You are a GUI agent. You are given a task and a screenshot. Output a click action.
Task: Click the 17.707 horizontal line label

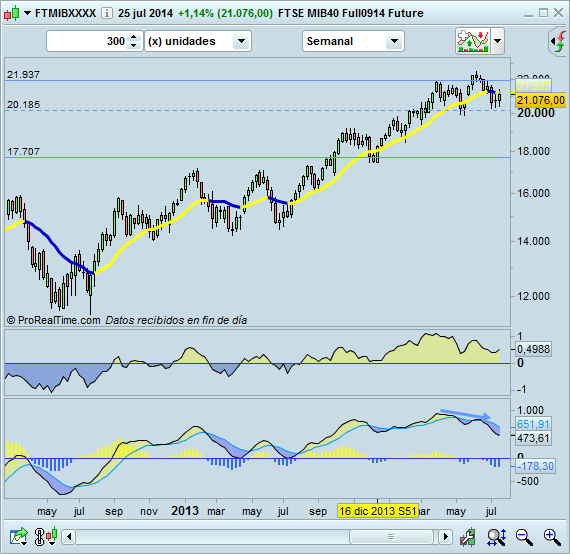(x=23, y=151)
